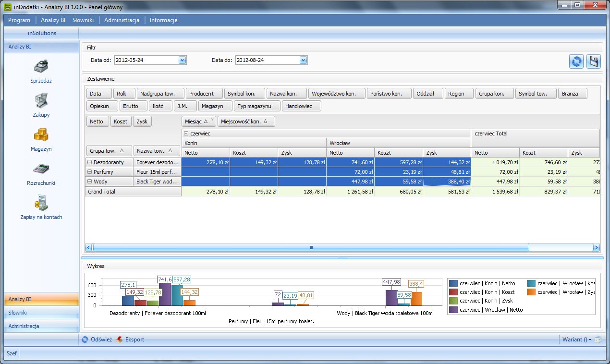The image size is (610, 364).
Task: Open the Data do date dropdown
Action: point(303,61)
